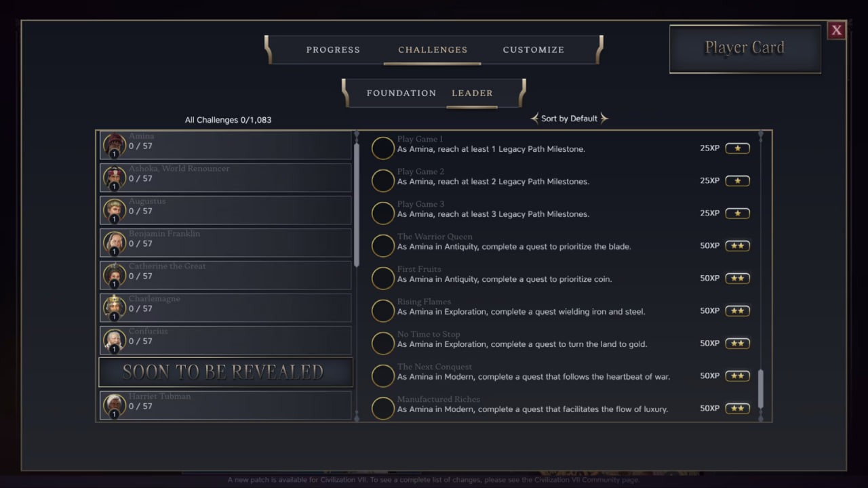
Task: Open the Customize tab
Action: [534, 49]
